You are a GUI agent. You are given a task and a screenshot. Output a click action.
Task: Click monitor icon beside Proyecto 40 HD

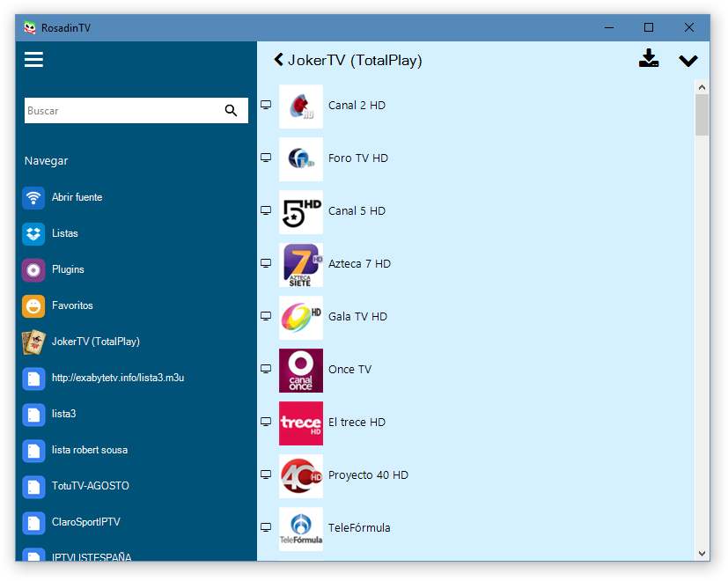pos(266,474)
